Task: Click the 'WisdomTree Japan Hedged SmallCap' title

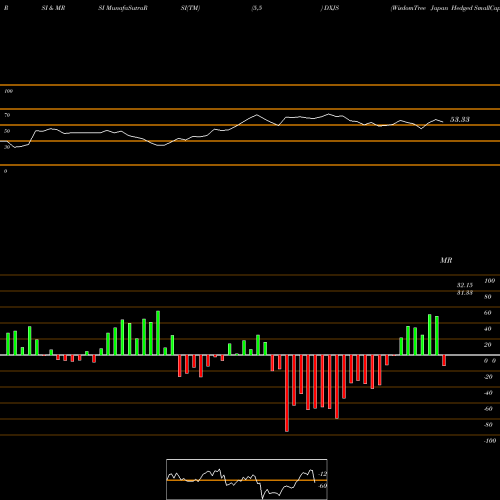Action: 445,8
